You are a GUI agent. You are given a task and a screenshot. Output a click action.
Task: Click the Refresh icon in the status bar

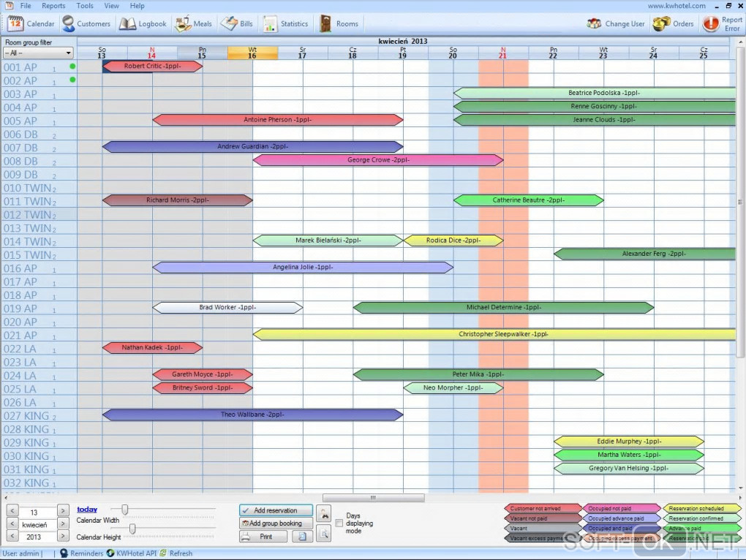[163, 553]
